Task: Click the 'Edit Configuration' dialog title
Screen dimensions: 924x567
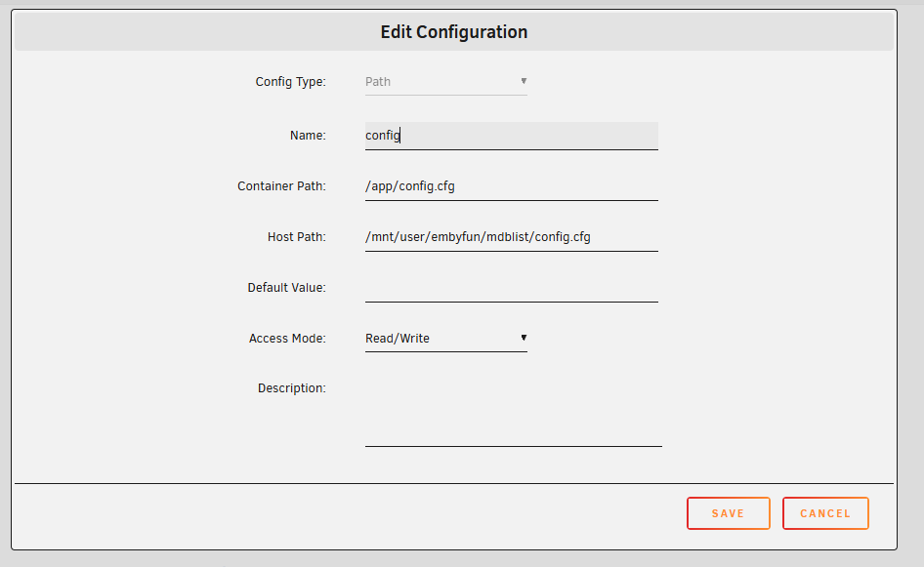Action: [454, 32]
